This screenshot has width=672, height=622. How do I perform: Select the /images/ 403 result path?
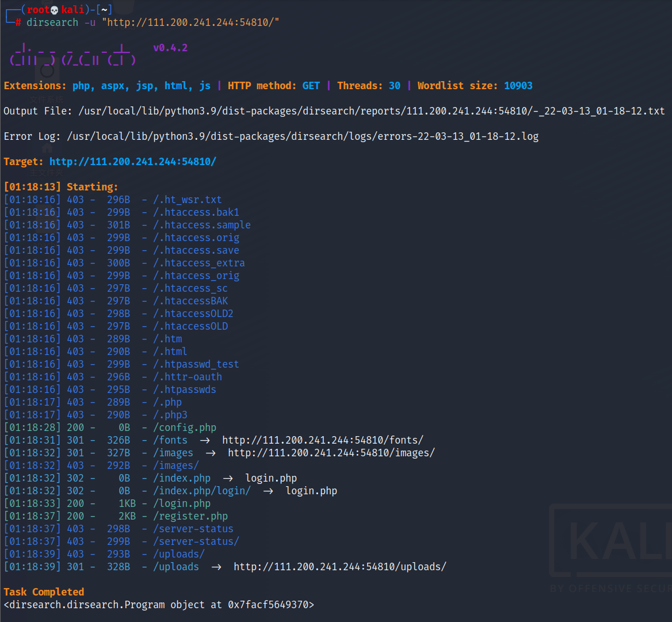[x=176, y=465]
